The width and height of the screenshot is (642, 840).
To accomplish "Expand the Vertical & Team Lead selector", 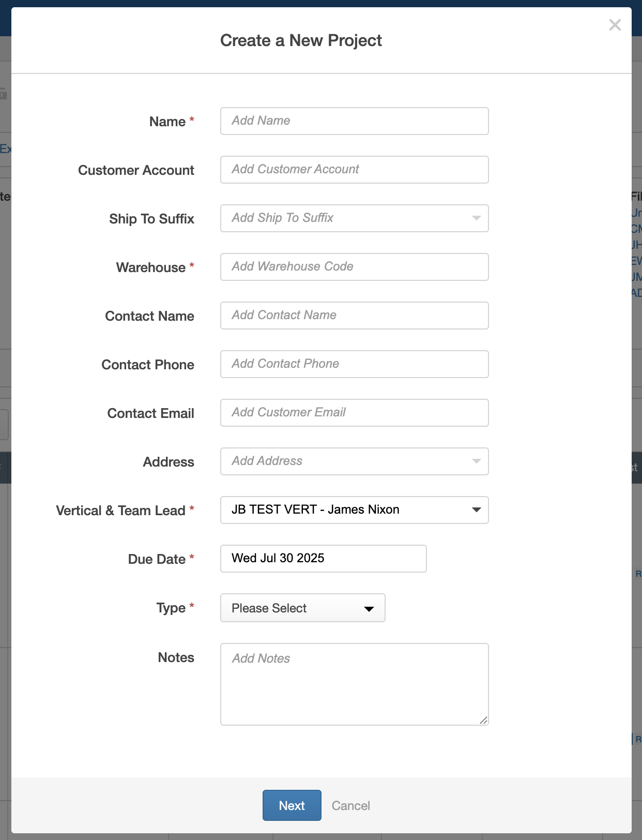I will (354, 510).
